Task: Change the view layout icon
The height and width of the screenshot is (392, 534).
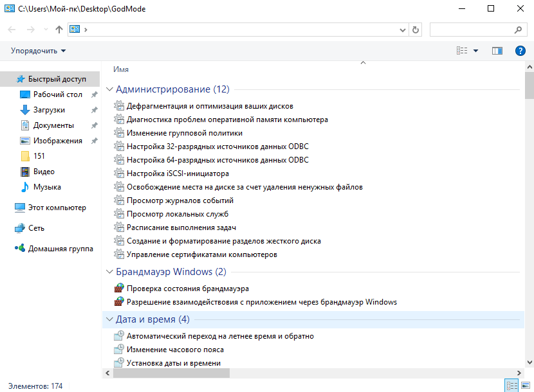Action: coord(462,51)
